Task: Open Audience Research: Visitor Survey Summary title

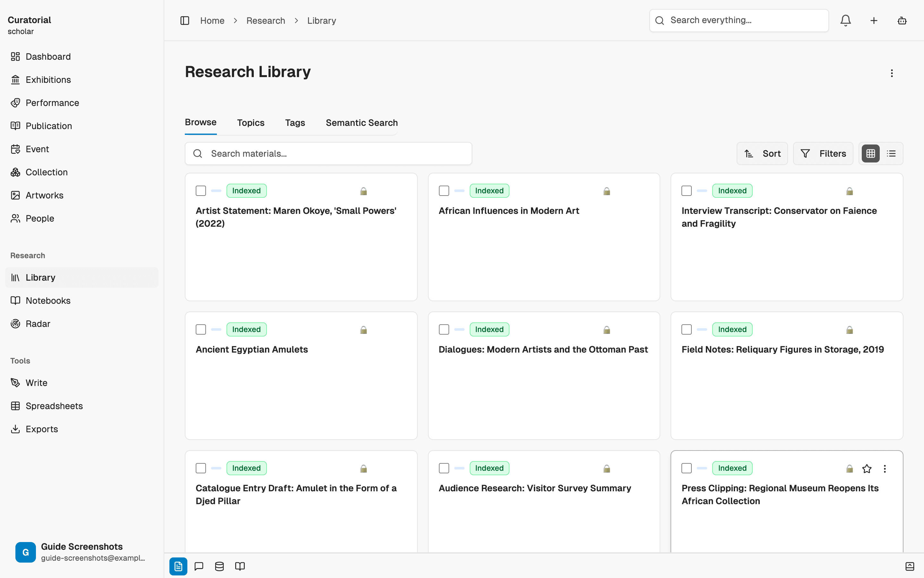Action: (x=535, y=488)
